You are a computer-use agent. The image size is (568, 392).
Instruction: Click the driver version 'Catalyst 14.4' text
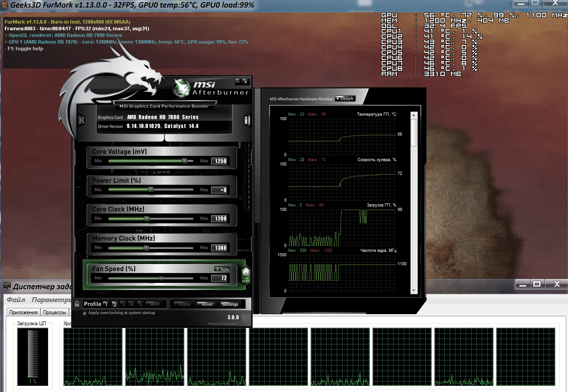point(181,126)
